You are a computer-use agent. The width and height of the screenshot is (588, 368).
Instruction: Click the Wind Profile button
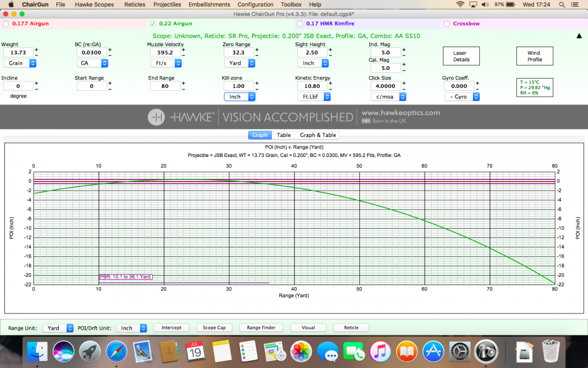click(535, 56)
